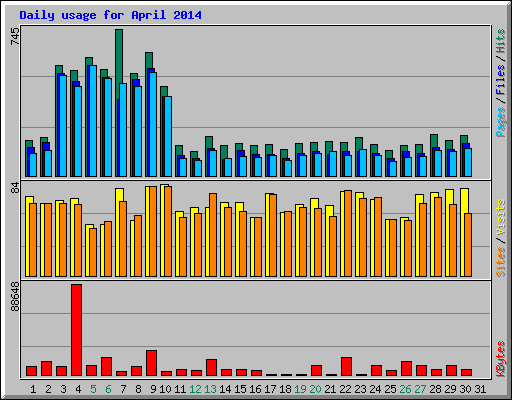Click the yellow Visits bar for day 30
This screenshot has height=400, width=512.
coord(465,201)
